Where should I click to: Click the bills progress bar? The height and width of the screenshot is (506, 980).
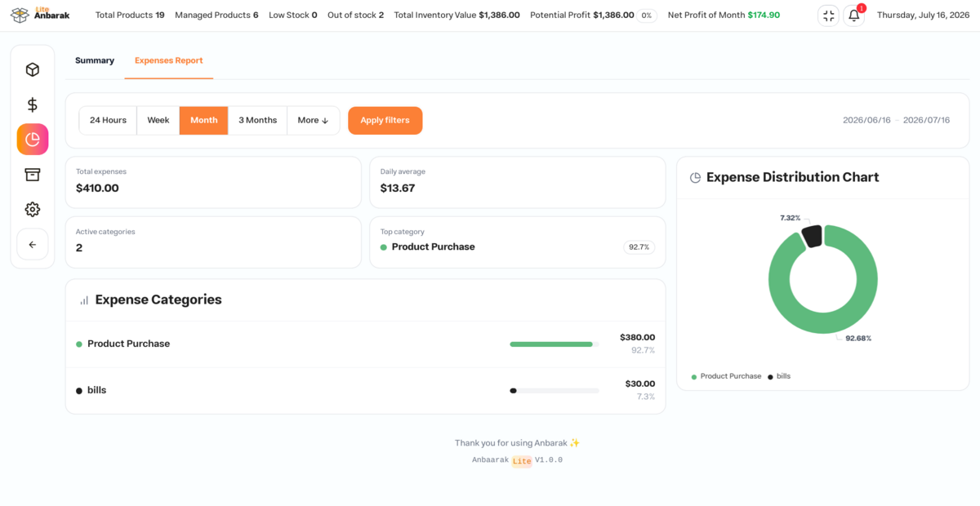tap(555, 391)
